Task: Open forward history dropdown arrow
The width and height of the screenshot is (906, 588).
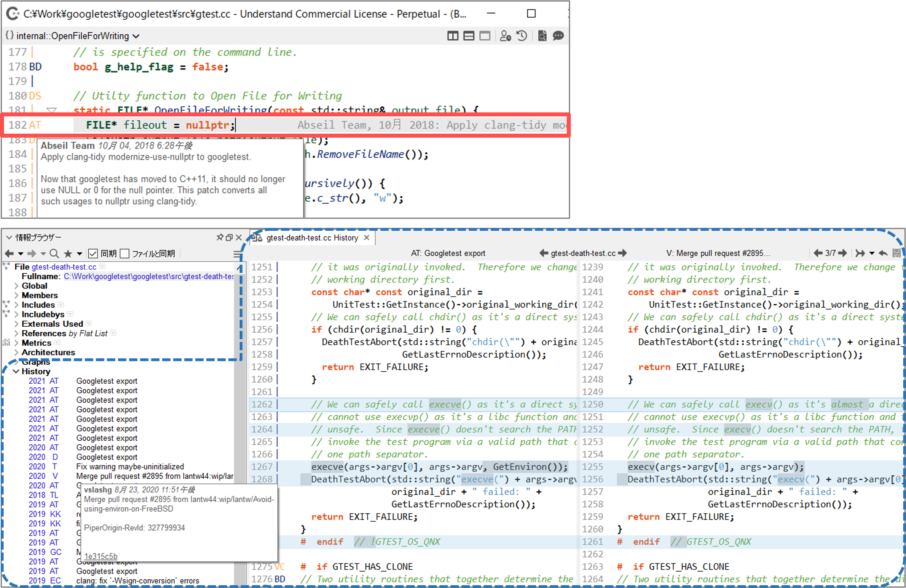Action: 43,254
